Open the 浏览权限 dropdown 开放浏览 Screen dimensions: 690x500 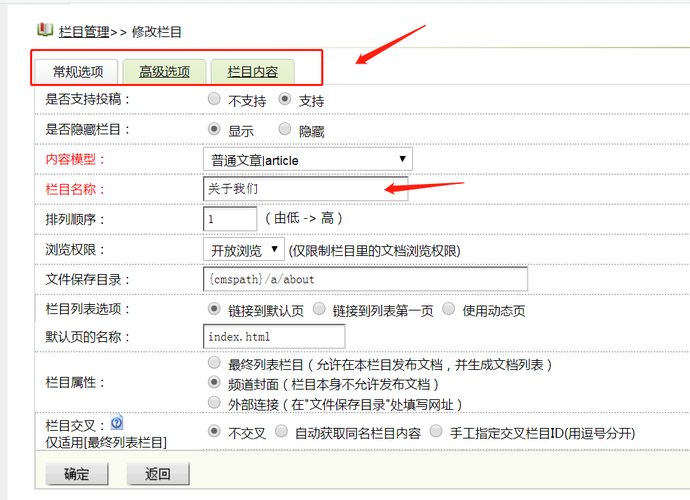point(244,250)
